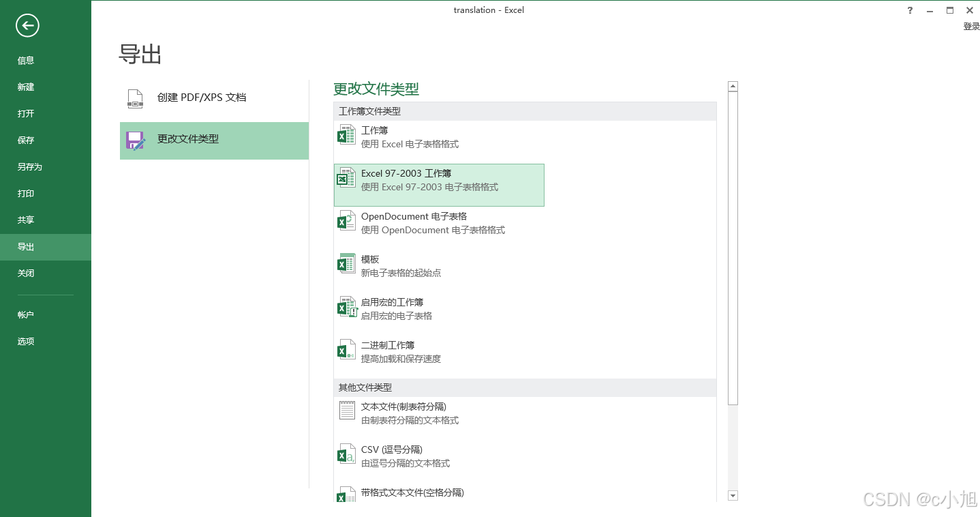Click the file type list scrollbar thumb
The height and width of the screenshot is (517, 980).
coord(733,248)
